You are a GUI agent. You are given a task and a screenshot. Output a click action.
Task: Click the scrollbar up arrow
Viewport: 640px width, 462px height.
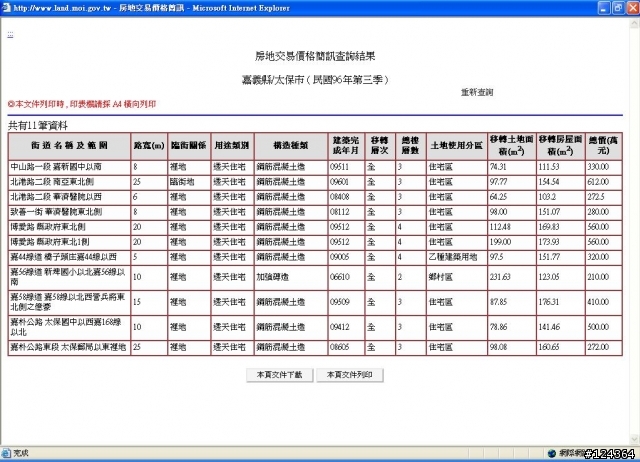pos(634,23)
